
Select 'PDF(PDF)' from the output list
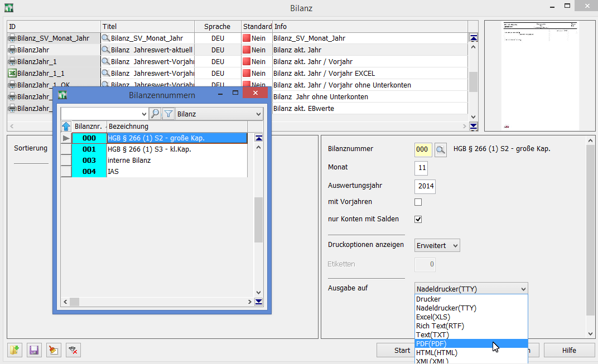click(431, 344)
